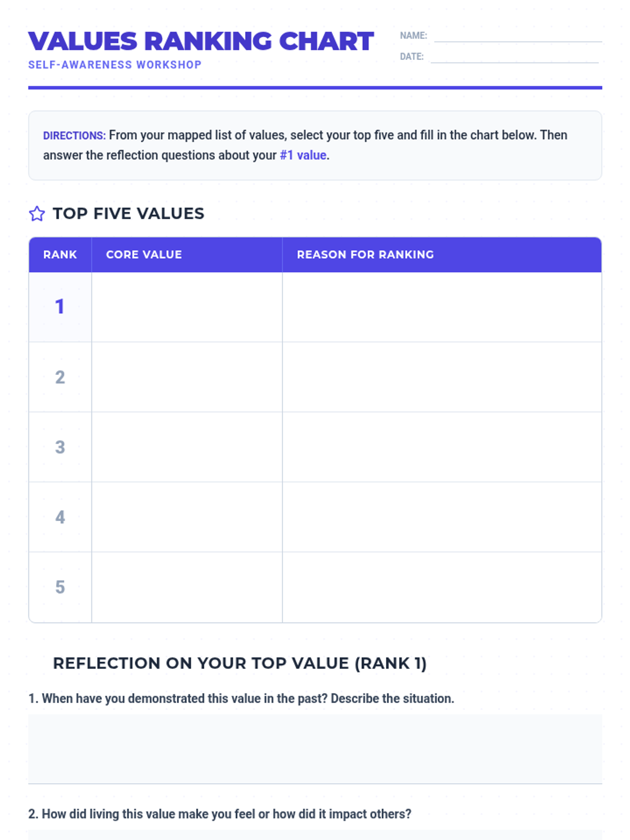Screen dimensions: 630x840
Task: Select the Core Value cell for rank 1
Action: coord(187,307)
